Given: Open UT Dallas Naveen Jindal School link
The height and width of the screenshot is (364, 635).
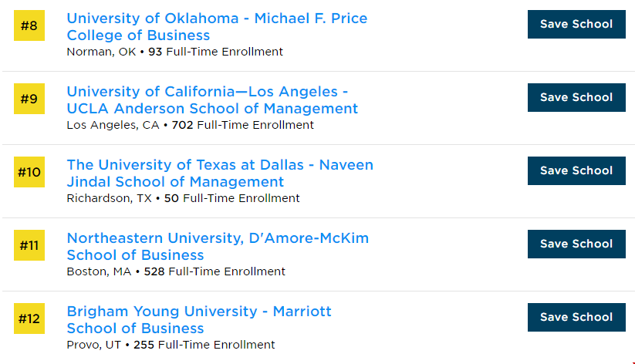Looking at the screenshot, I should (220, 174).
